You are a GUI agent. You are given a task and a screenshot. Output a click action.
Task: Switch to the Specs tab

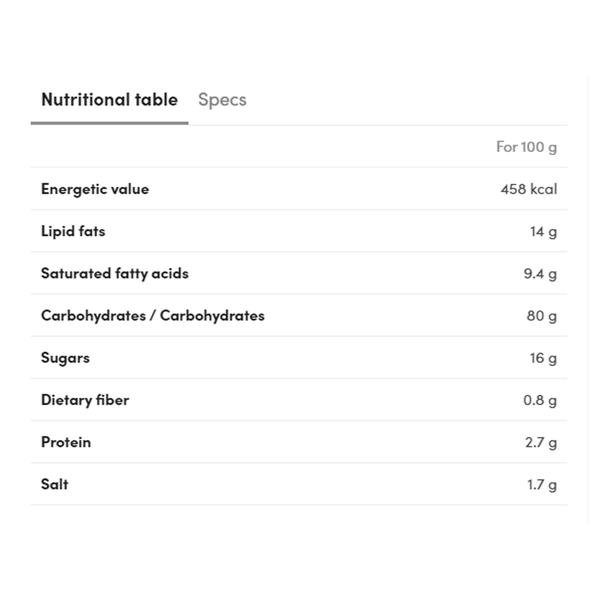222,99
